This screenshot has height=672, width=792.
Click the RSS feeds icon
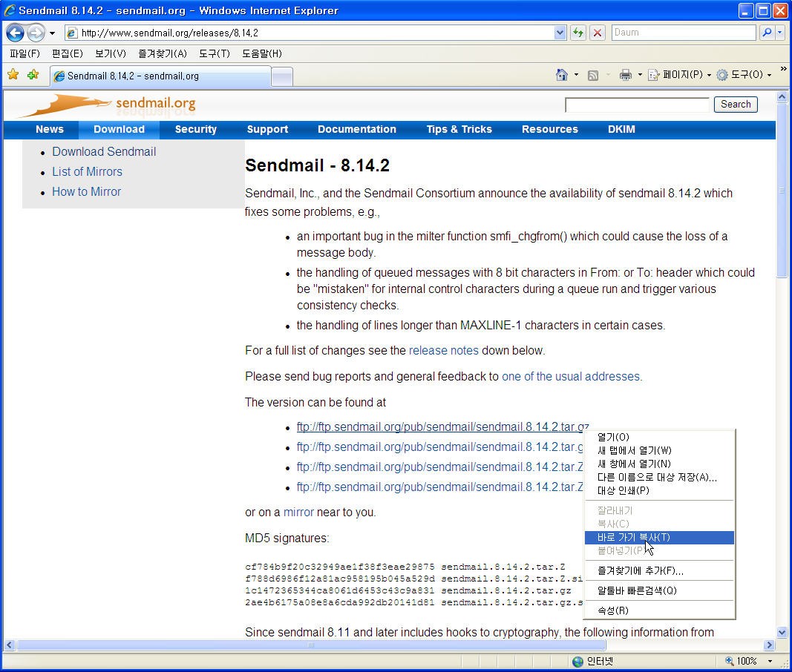click(593, 75)
